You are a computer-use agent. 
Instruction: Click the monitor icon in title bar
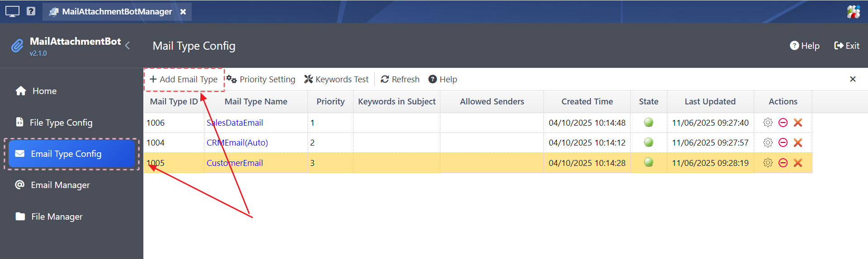[12, 11]
